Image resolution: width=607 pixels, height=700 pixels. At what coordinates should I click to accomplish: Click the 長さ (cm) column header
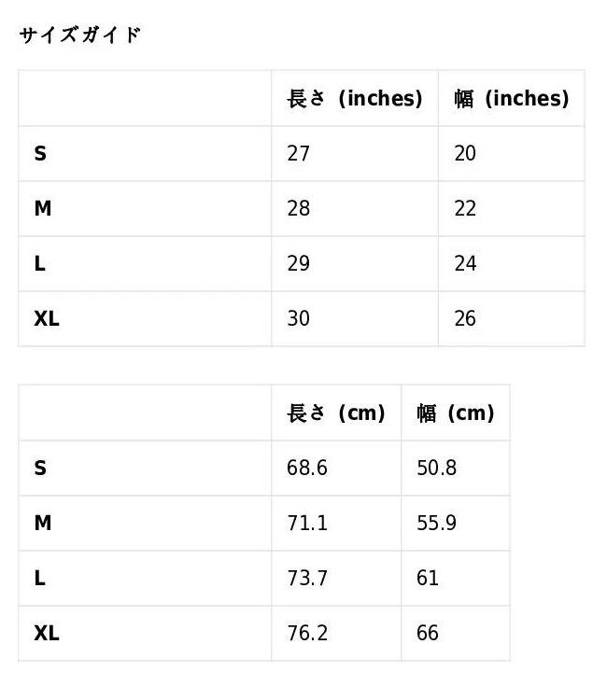coord(336,413)
